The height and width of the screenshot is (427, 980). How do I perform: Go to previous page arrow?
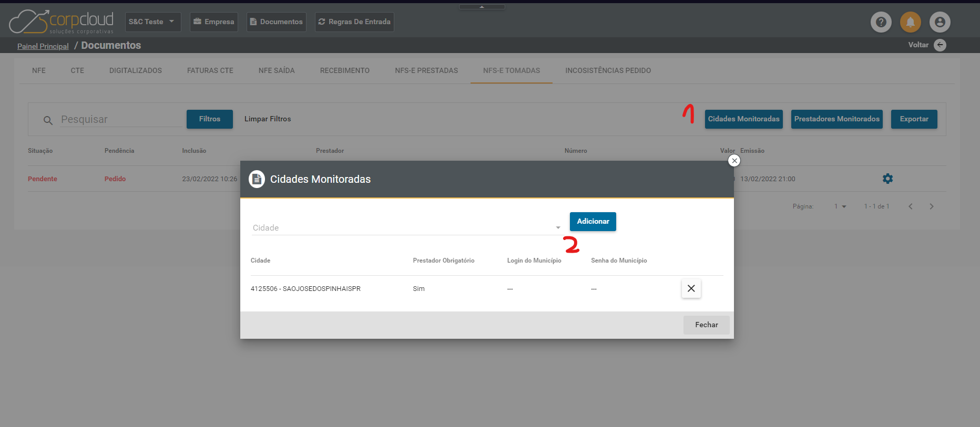911,206
